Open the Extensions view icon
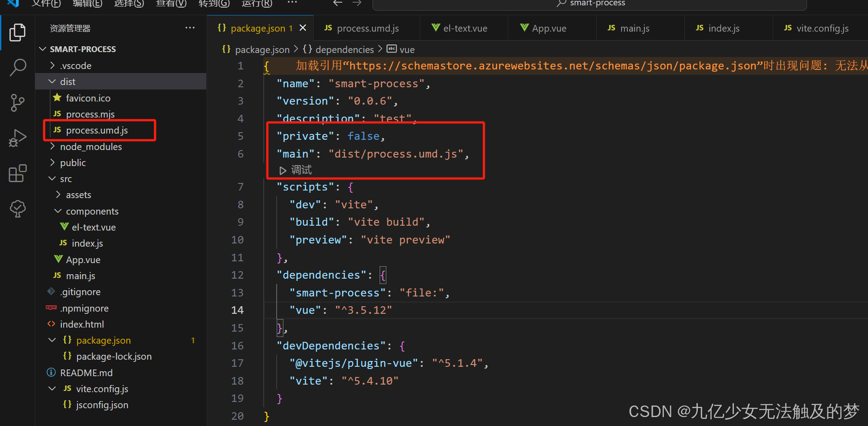 17,173
